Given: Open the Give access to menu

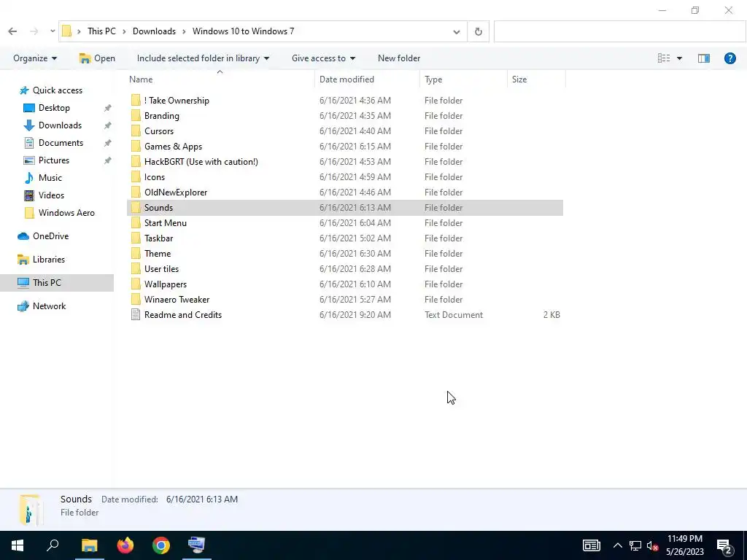Looking at the screenshot, I should (x=323, y=58).
